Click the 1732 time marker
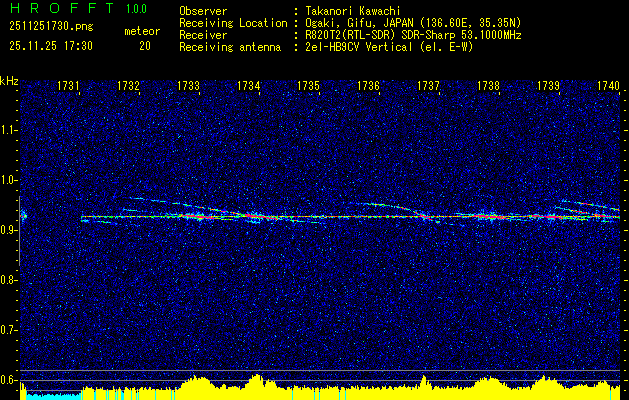This screenshot has width=629, height=400. [128, 86]
